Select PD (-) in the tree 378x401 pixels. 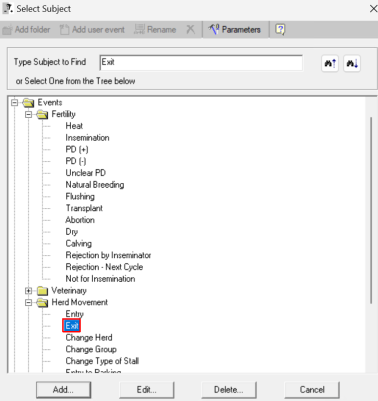(76, 161)
